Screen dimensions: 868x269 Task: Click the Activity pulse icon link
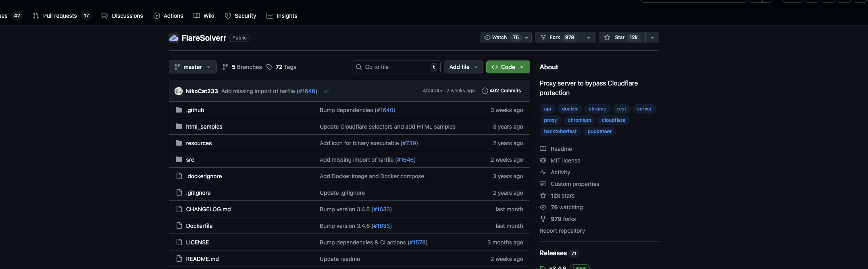[x=543, y=172]
